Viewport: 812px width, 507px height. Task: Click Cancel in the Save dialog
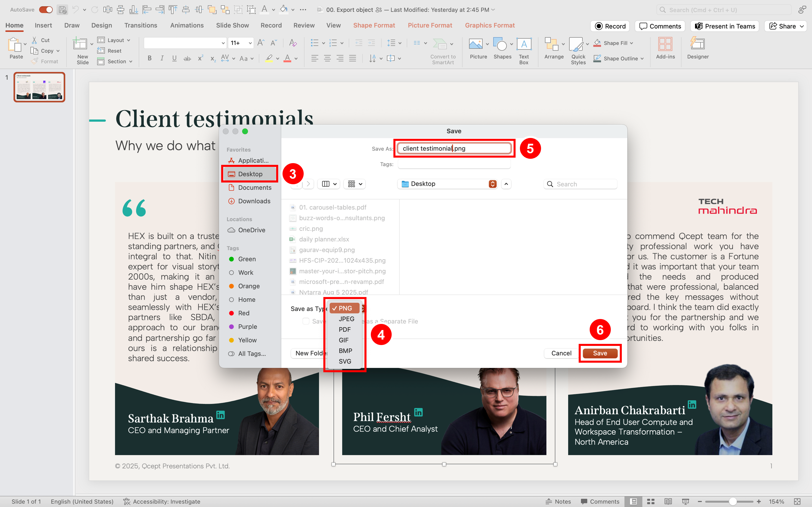(561, 353)
